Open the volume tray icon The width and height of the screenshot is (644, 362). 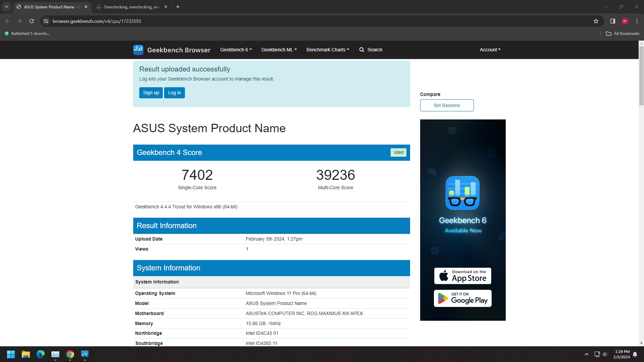[x=605, y=354]
